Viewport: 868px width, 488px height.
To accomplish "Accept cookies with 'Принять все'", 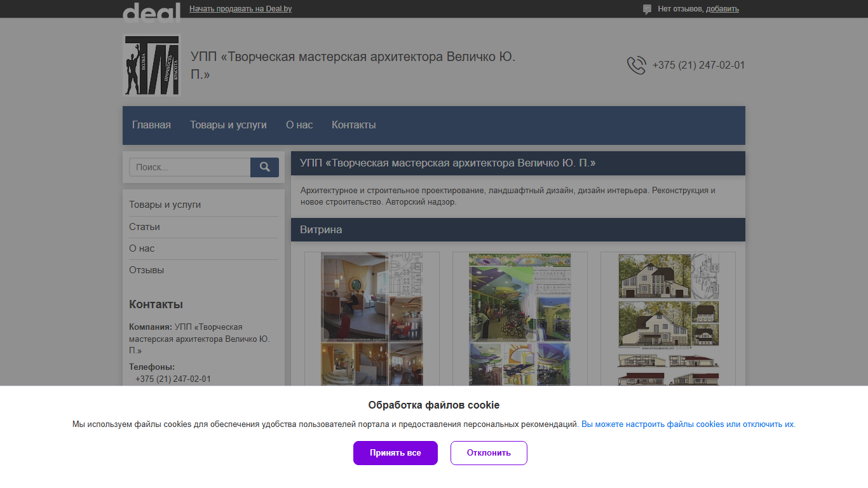I will point(395,453).
